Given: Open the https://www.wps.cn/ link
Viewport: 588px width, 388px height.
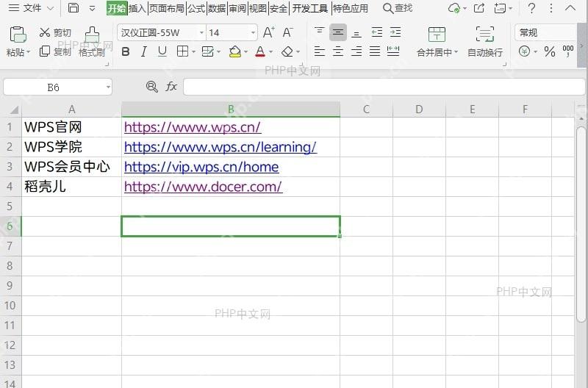Looking at the screenshot, I should pos(193,127).
